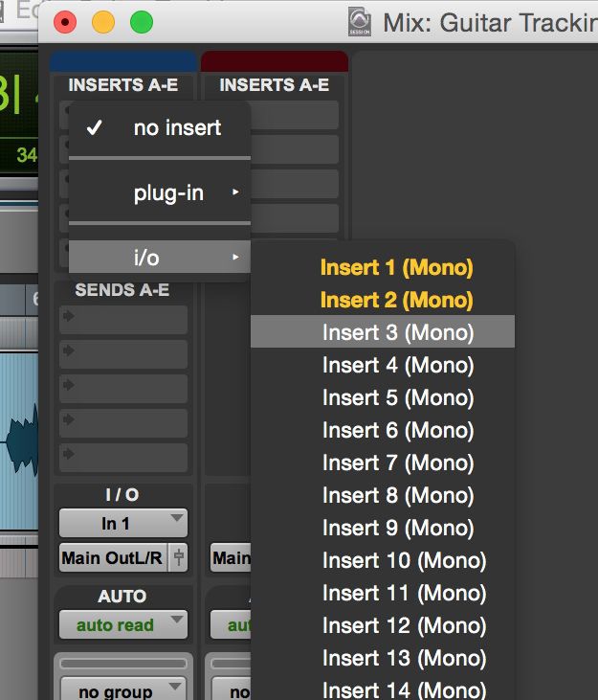Viewport: 598px width, 700px height.
Task: Click second insert slot on second track
Action: click(x=295, y=149)
